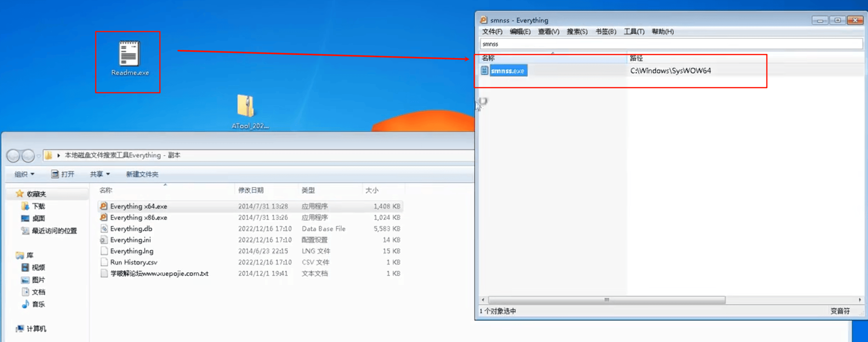
Task: Open the 工具(T) menu in Everything
Action: (x=634, y=32)
